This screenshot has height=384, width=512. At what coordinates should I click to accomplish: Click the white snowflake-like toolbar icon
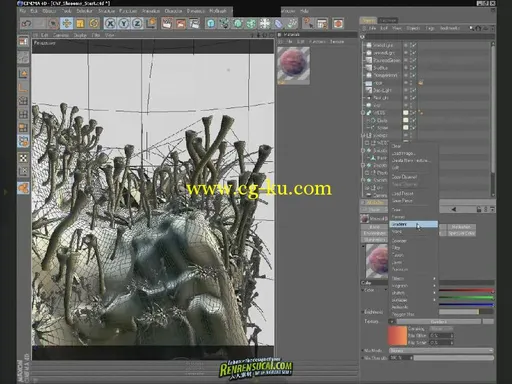click(265, 24)
